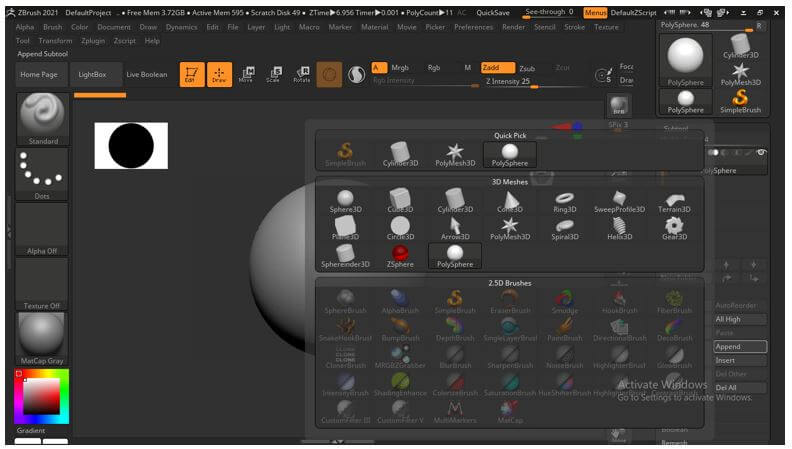Adjust the Z Intensity slider
The image size is (792, 449).
point(534,81)
